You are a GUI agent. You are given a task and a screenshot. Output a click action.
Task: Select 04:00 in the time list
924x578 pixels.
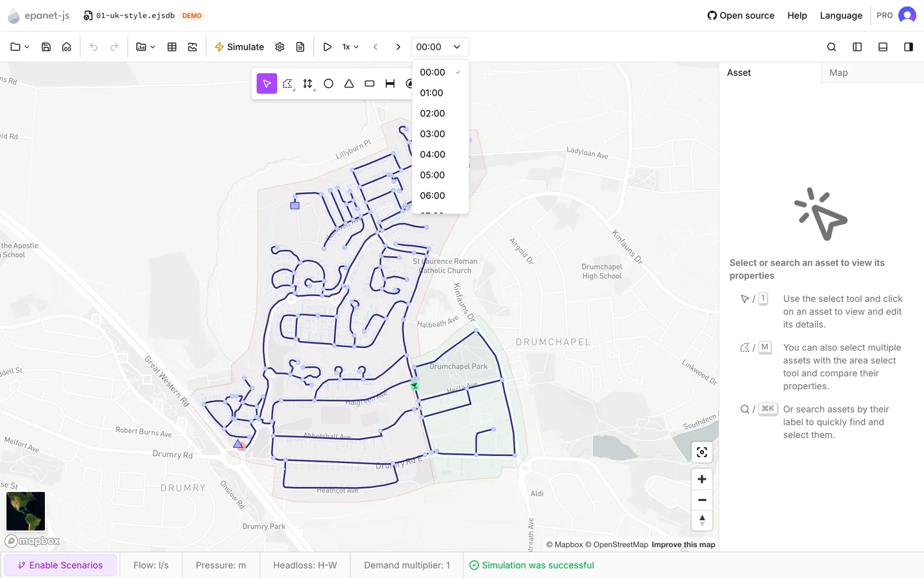(440, 155)
